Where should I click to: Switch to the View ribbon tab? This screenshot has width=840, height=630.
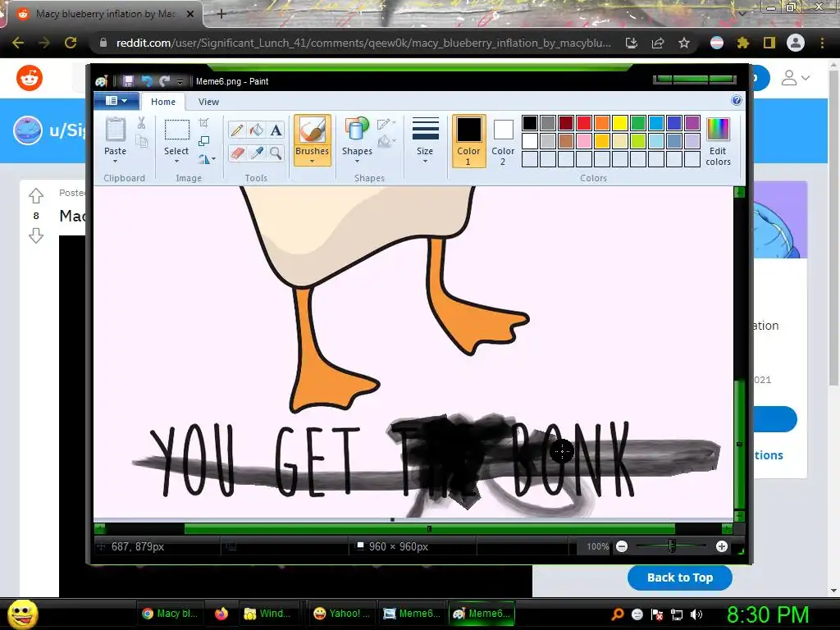point(208,101)
